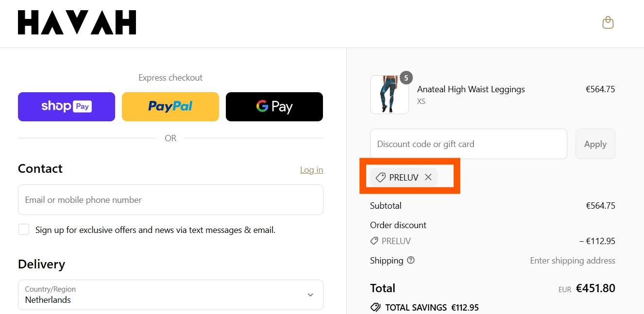Screen dimensions: 644x314
Task: Enable sign up for exclusive offers checkbox
Action: (24, 230)
